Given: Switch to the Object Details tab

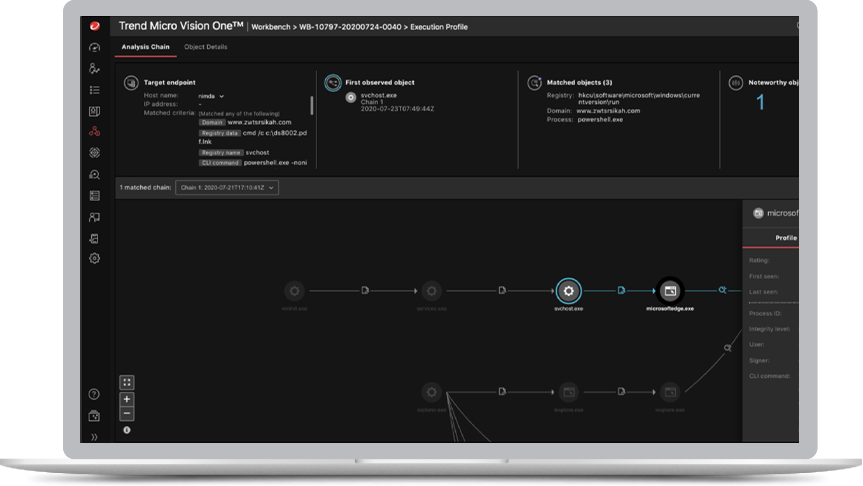Looking at the screenshot, I should click(205, 47).
